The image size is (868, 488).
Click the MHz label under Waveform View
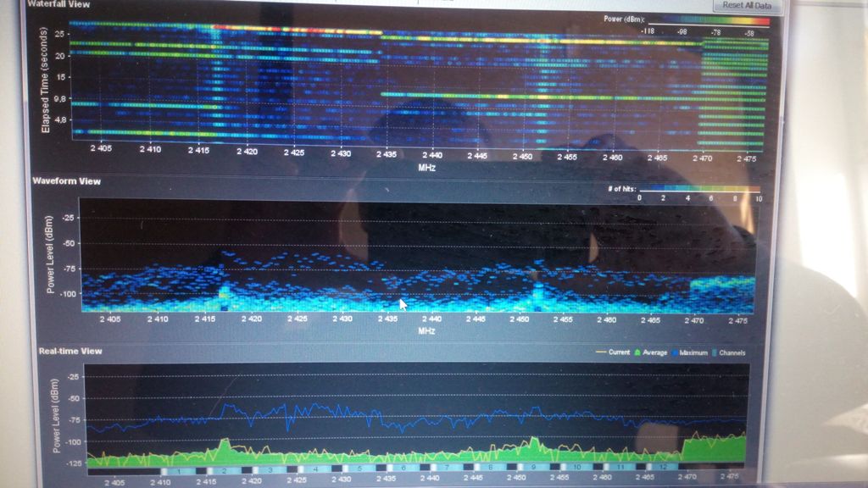426,331
